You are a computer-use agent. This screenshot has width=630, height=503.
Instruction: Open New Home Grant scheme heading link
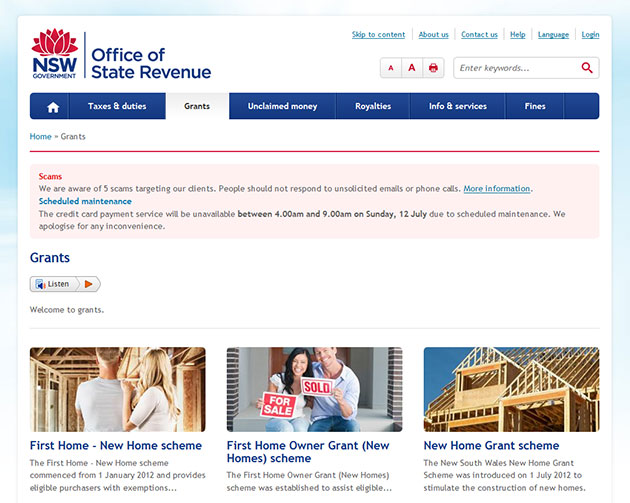coord(491,445)
